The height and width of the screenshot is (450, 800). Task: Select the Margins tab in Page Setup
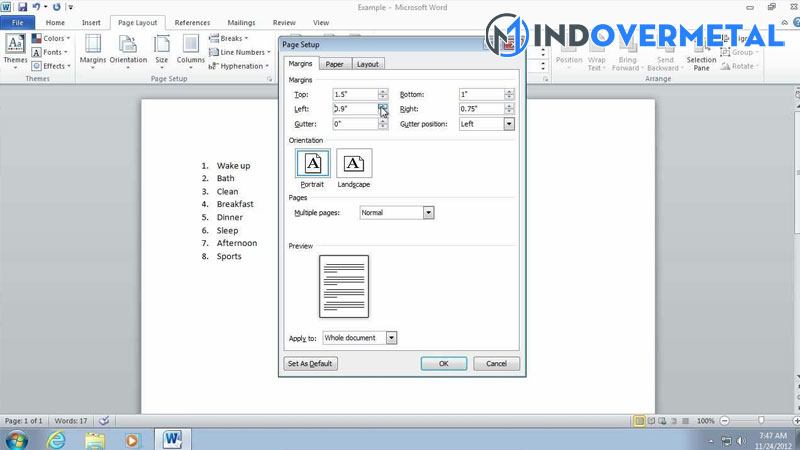[301, 63]
